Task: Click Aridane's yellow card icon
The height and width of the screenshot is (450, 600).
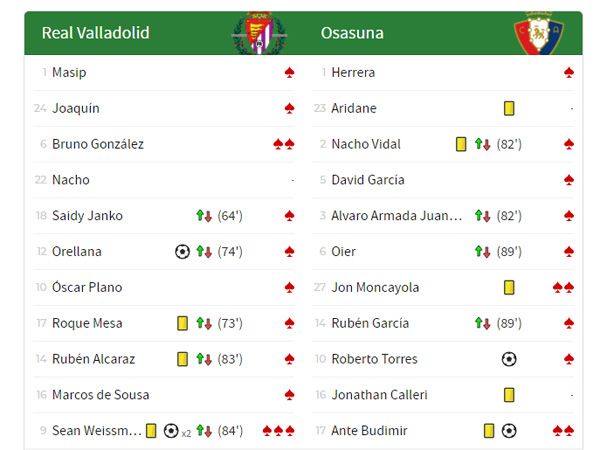Action: click(509, 108)
